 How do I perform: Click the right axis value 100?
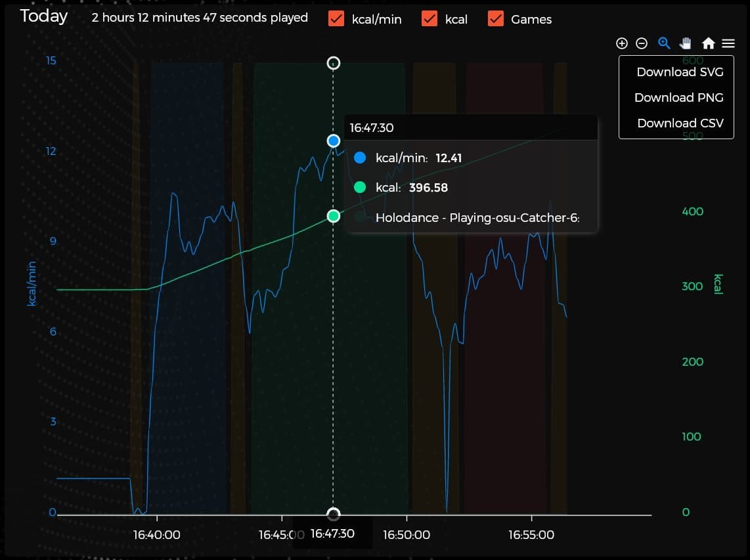point(691,437)
